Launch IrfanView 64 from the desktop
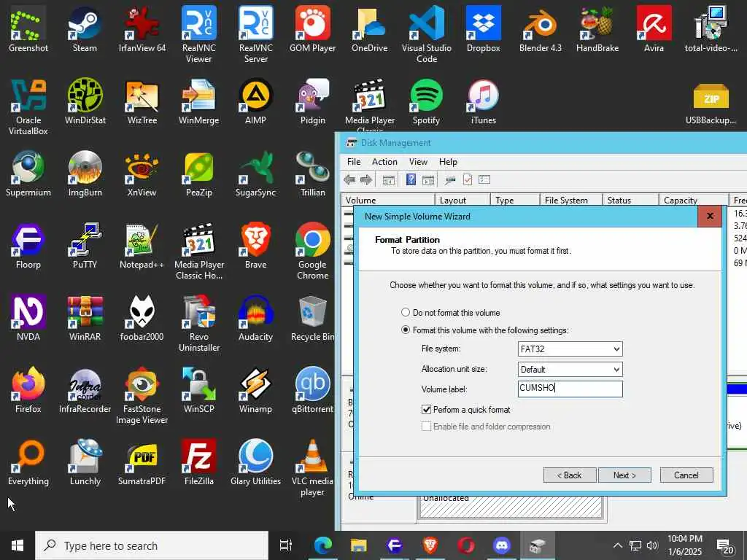 (142, 29)
